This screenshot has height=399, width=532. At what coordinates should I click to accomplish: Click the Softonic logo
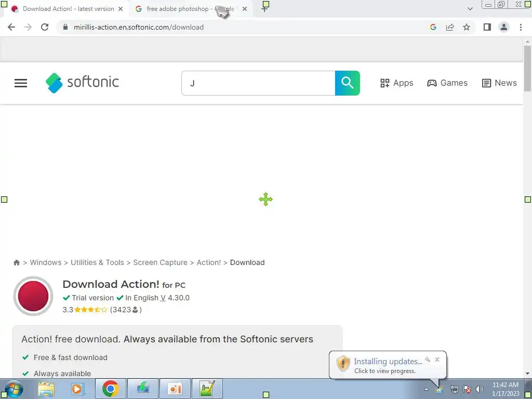tap(82, 83)
